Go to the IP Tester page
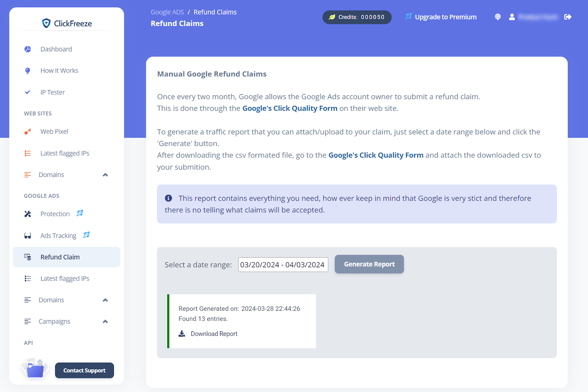 (x=53, y=92)
